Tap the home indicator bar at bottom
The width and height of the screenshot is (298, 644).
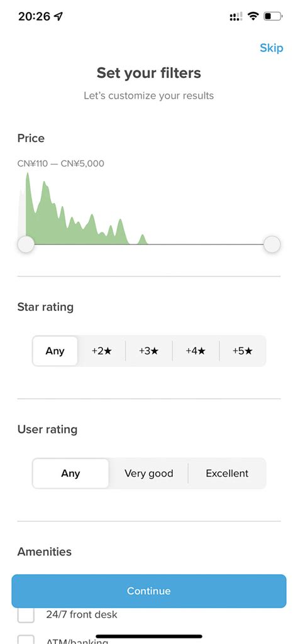[x=149, y=636]
